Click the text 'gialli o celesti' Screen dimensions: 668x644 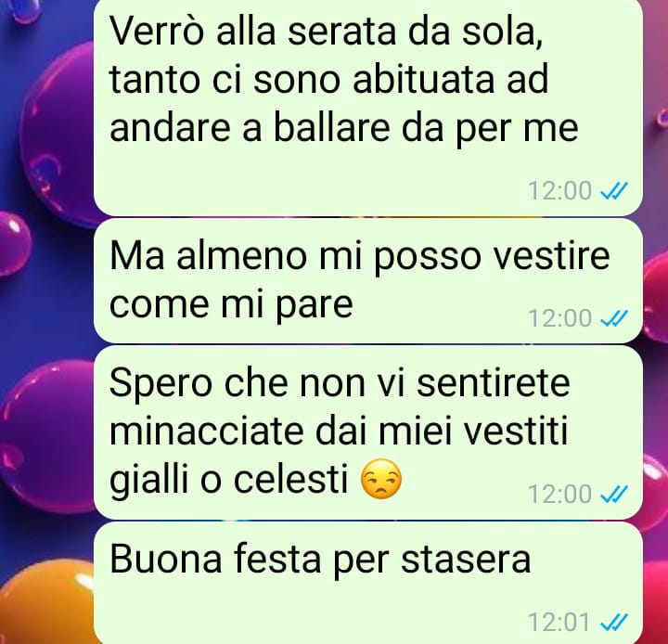[229, 481]
